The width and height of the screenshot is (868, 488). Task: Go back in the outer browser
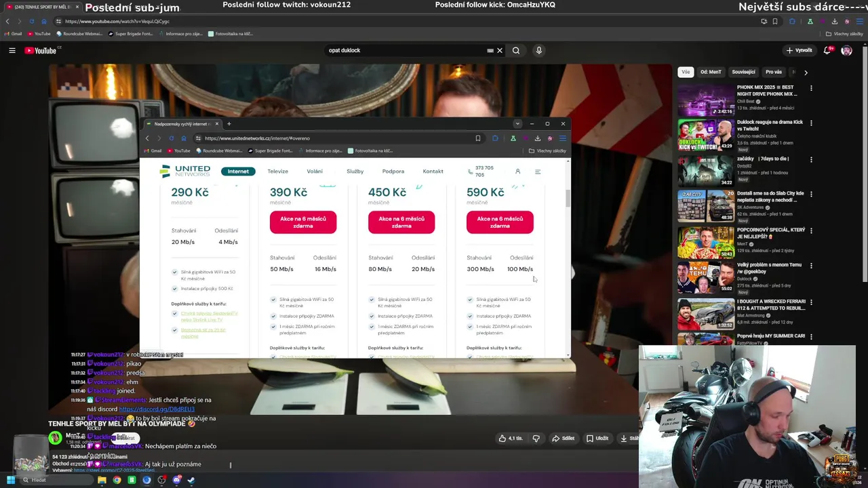coord(7,21)
